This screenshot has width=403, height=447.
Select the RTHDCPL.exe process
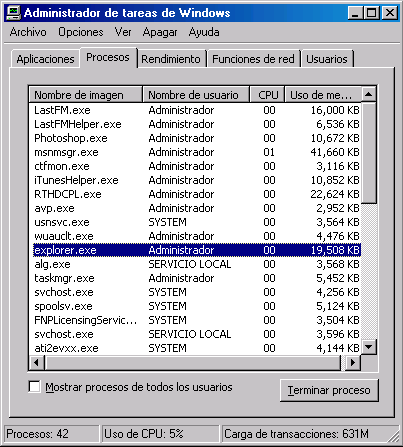pyautogui.click(x=197, y=194)
